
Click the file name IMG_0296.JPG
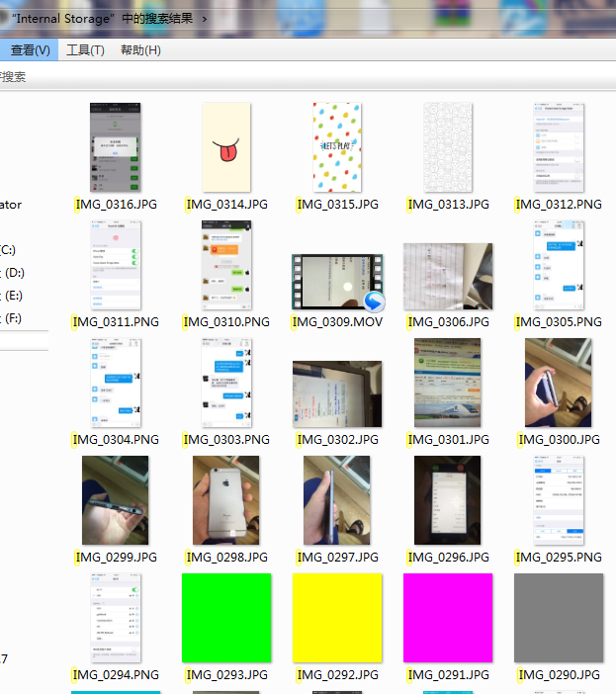pyautogui.click(x=448, y=558)
